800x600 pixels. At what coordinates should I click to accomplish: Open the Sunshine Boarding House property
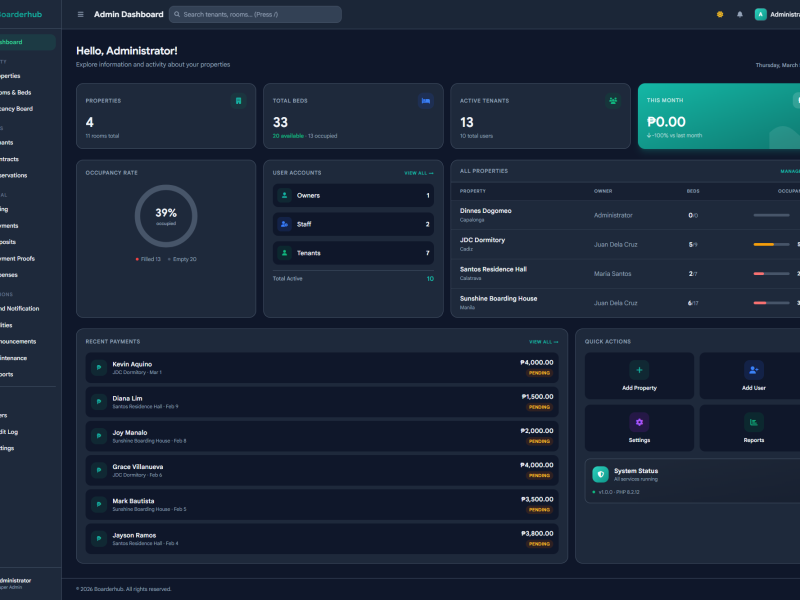coord(626,303)
